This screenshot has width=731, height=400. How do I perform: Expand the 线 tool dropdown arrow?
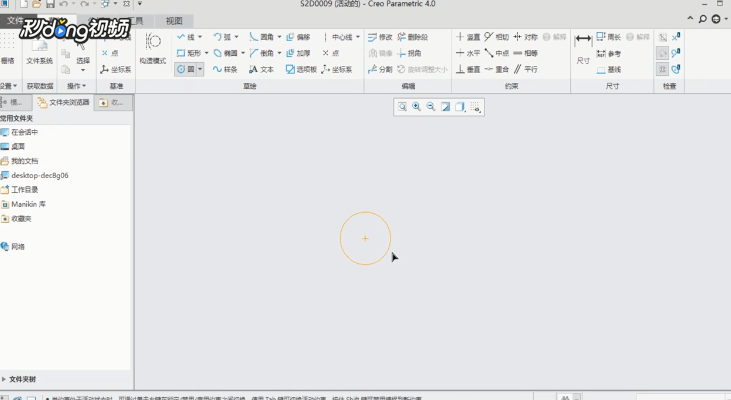tap(200, 37)
